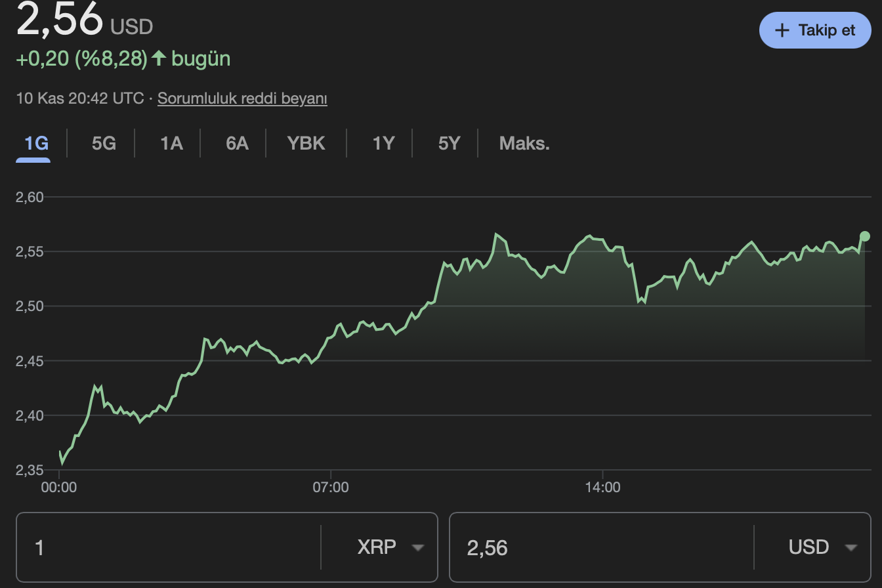
Task: Select the YBK chart period
Action: (x=305, y=143)
